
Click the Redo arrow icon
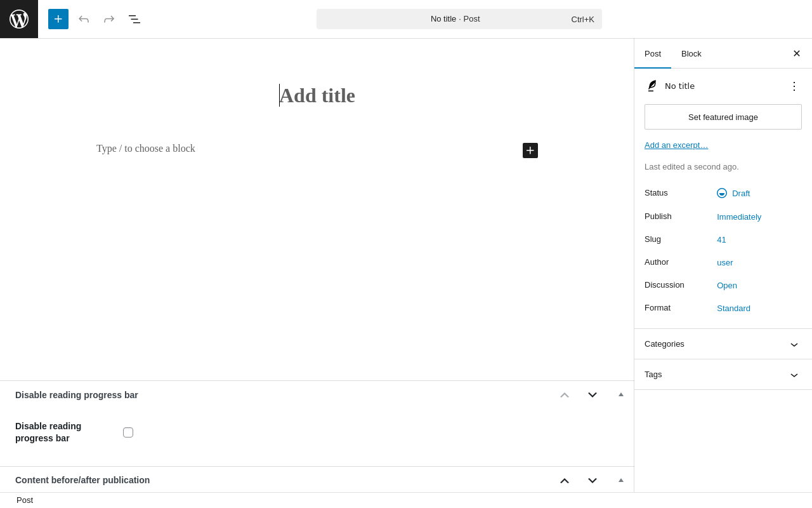click(x=109, y=19)
